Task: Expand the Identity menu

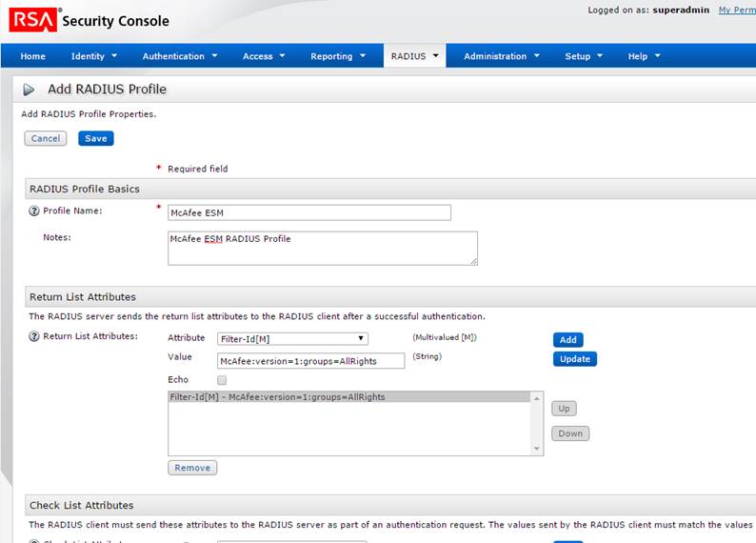Action: [x=94, y=56]
